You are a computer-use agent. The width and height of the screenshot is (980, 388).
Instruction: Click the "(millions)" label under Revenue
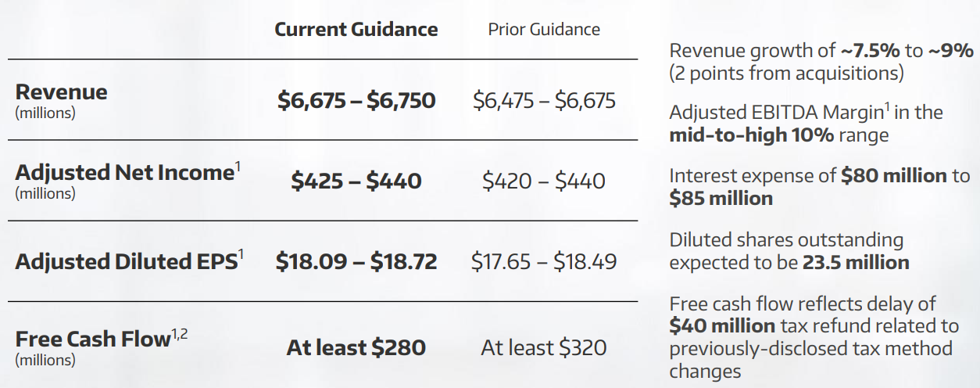coord(45,113)
